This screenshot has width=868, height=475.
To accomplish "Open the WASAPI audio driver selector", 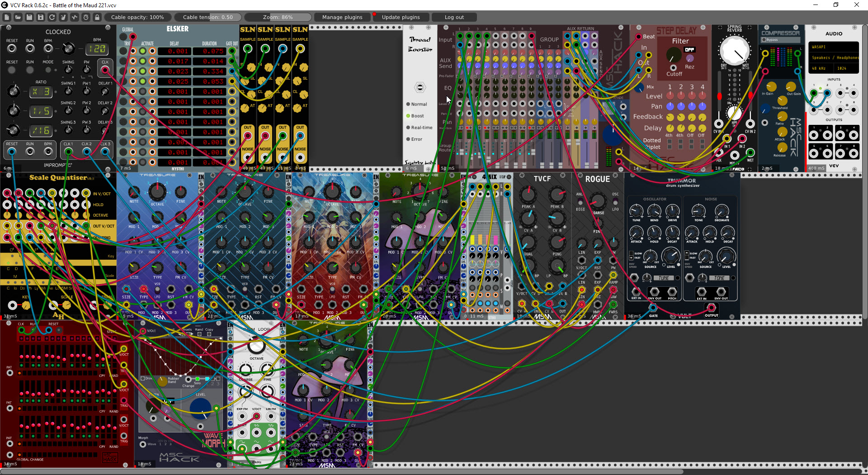I will [834, 47].
